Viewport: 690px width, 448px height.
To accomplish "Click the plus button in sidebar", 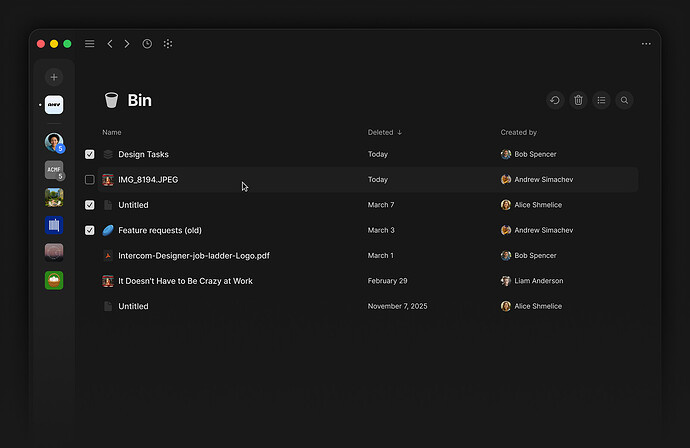I will coord(54,77).
